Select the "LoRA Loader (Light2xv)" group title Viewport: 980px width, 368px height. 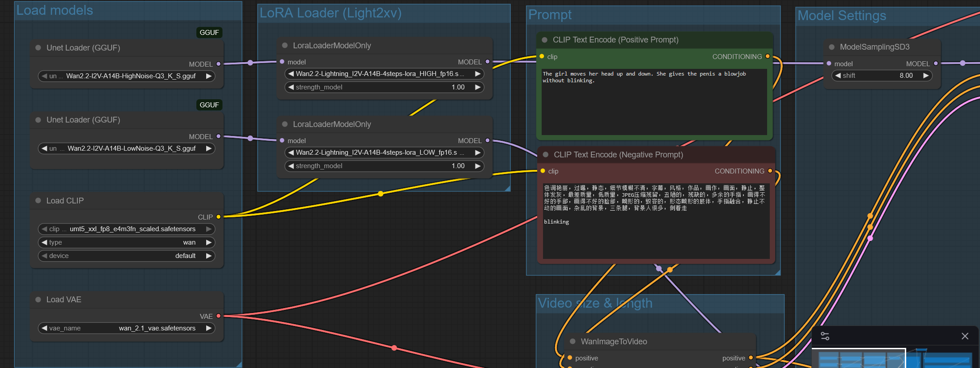coord(331,13)
